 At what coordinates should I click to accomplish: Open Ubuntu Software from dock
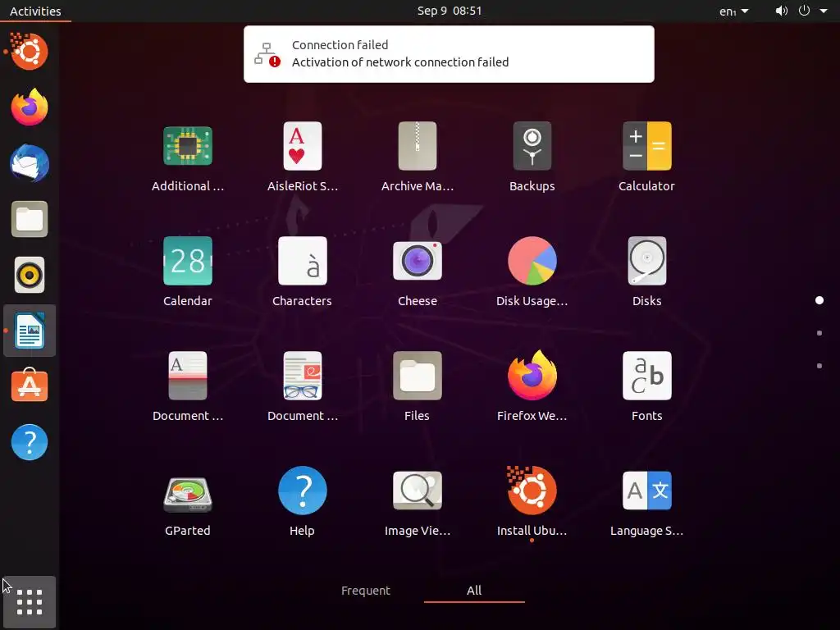pos(30,386)
